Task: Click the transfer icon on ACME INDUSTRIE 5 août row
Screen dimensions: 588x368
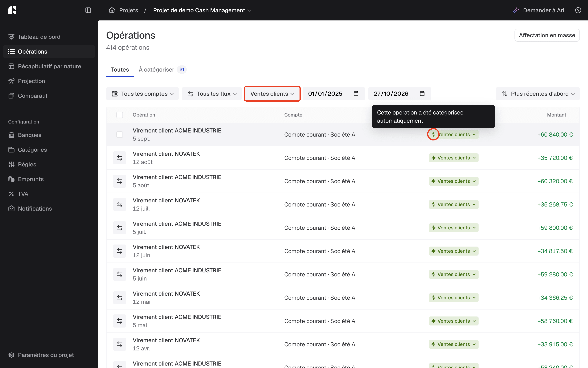Action: click(120, 181)
